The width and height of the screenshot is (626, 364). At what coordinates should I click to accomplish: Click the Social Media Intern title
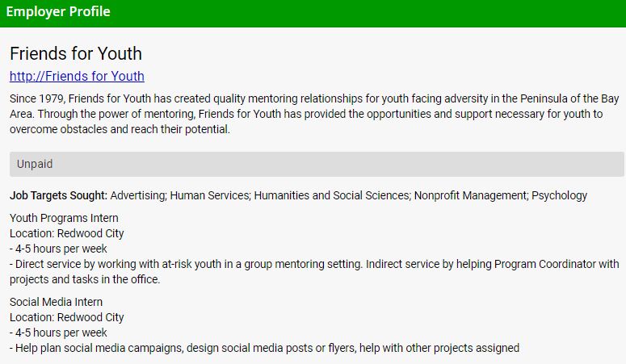pos(57,302)
